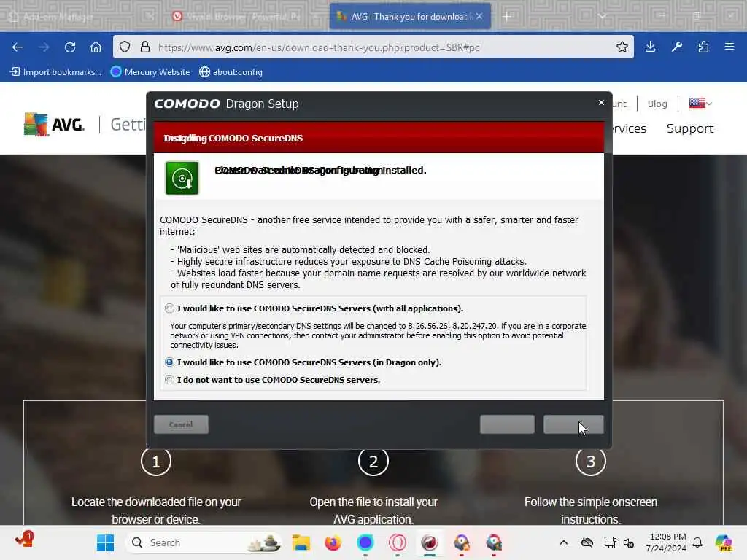Open a new browser tab

[507, 17]
